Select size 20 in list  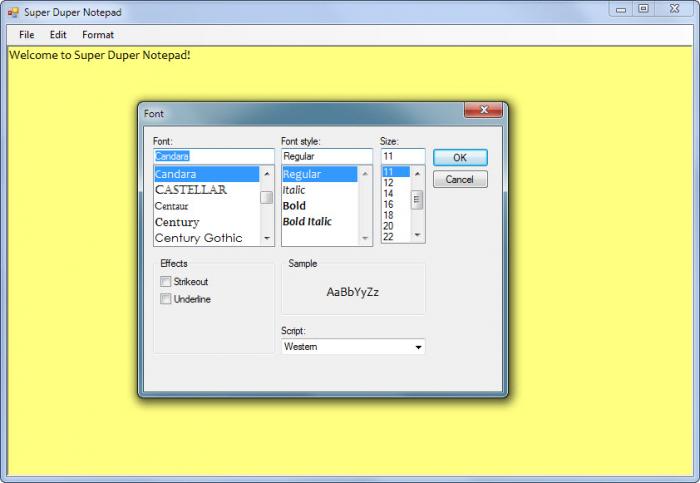[396, 226]
